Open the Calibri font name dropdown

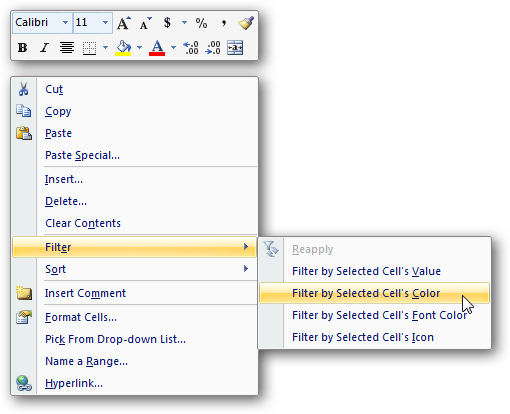point(65,23)
